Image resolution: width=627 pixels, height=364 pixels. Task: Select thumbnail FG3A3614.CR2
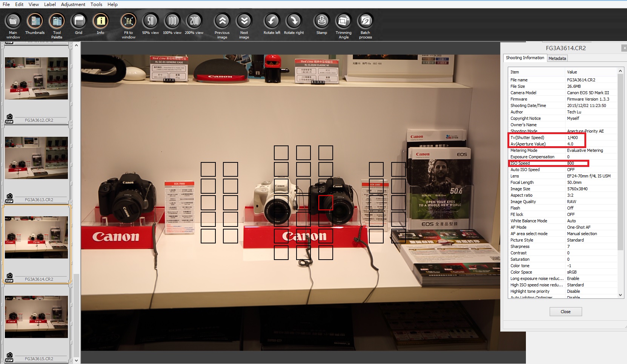coord(36,237)
